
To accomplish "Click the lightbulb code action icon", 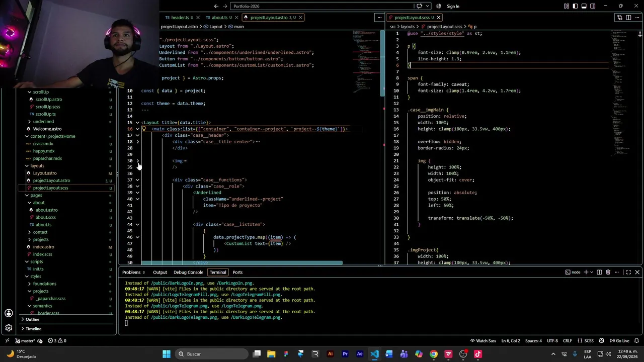I will (143, 129).
